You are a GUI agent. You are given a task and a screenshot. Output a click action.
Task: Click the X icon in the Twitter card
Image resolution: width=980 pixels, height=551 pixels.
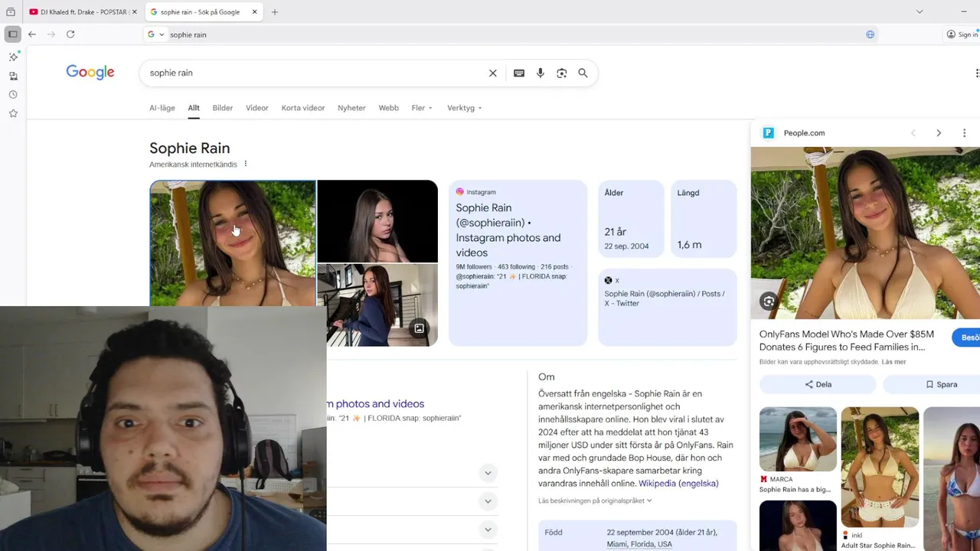608,281
